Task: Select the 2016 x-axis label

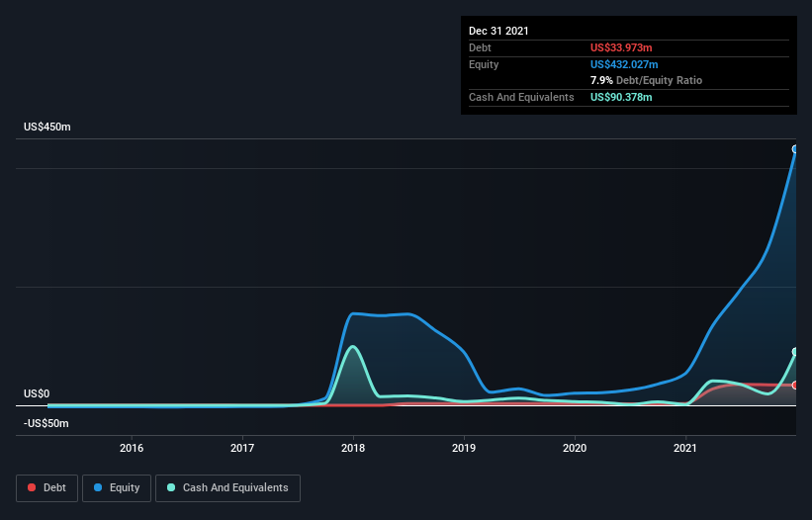Action: click(x=132, y=448)
